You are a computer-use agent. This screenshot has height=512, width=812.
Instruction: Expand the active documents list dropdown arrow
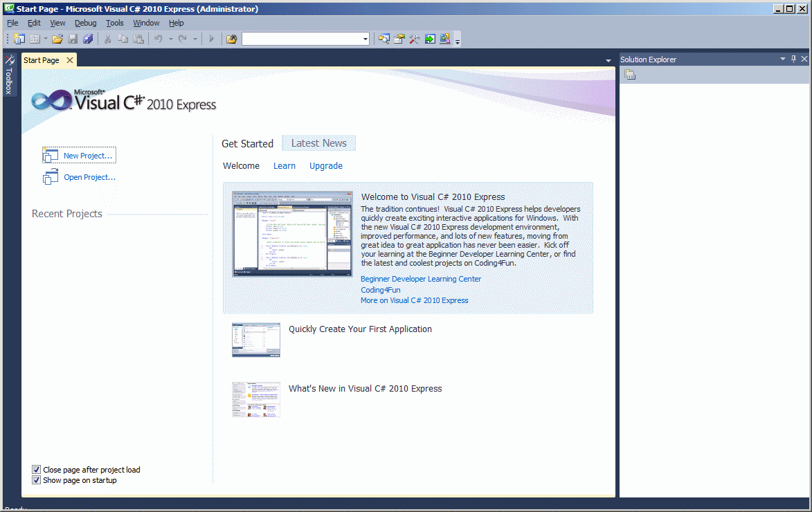coord(608,61)
